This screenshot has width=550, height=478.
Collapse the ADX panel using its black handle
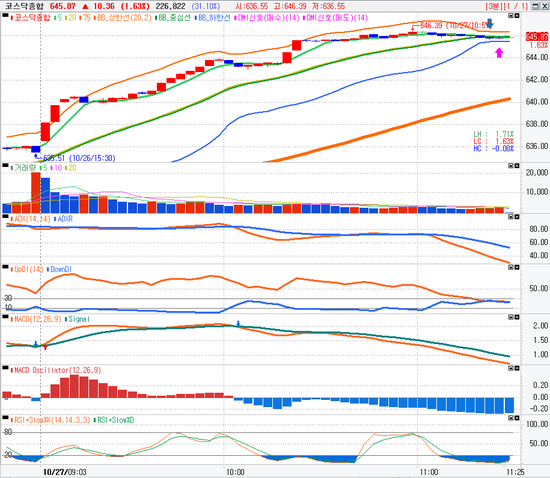(5, 217)
